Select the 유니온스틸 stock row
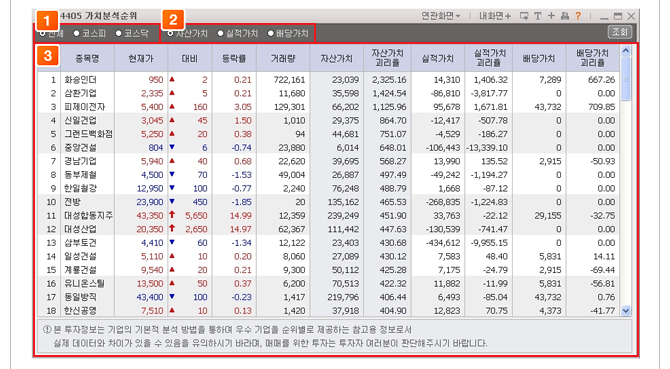The image size is (670, 369). pos(328,284)
